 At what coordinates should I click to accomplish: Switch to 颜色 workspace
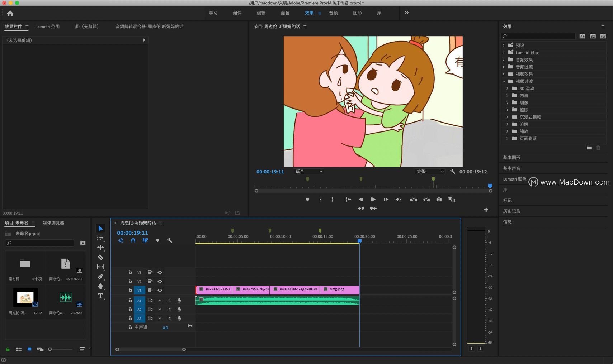click(x=285, y=13)
